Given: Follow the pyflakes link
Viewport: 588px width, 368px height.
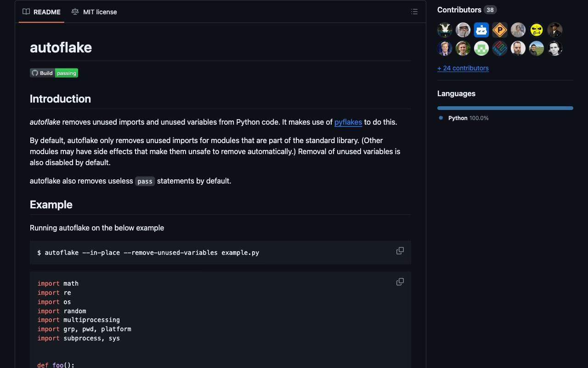Looking at the screenshot, I should (x=348, y=122).
